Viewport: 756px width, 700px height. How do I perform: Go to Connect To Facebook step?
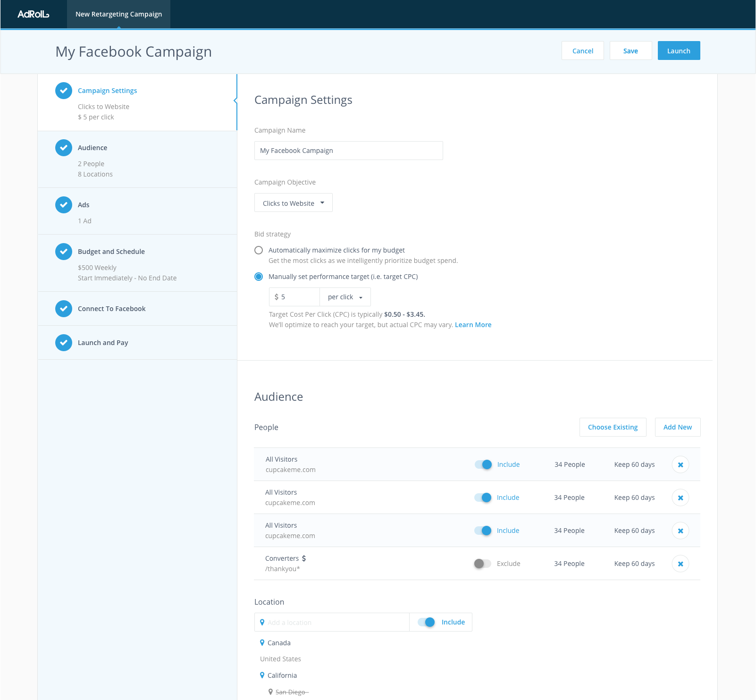[x=111, y=309]
